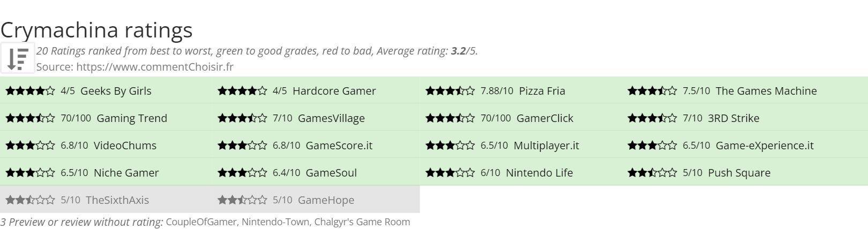The width and height of the screenshot is (868, 229).
Task: Click the TheSixthAxis greyed star rating
Action: pyautogui.click(x=30, y=200)
